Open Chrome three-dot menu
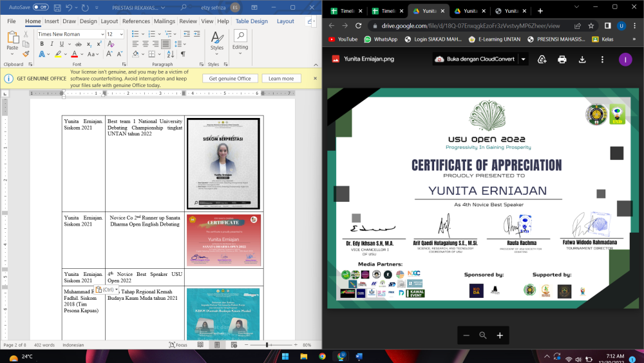 634,26
